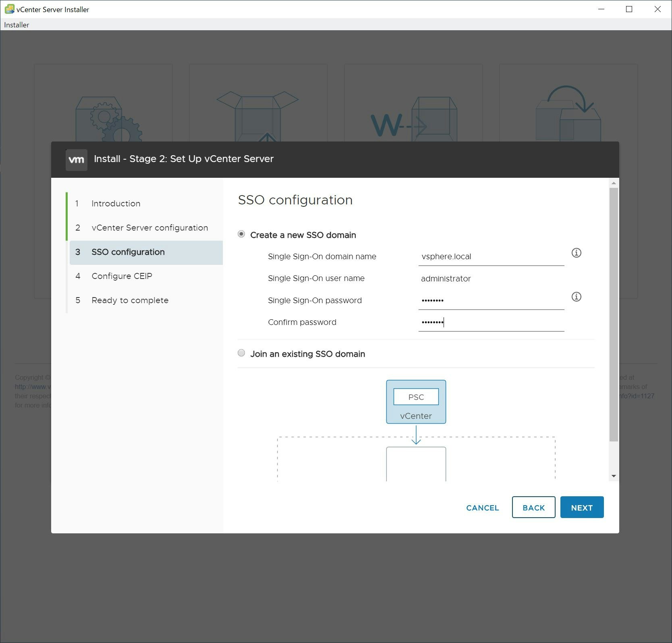Click the scroll down arrow of wizard scrollbar
The height and width of the screenshot is (643, 672).
(x=614, y=476)
